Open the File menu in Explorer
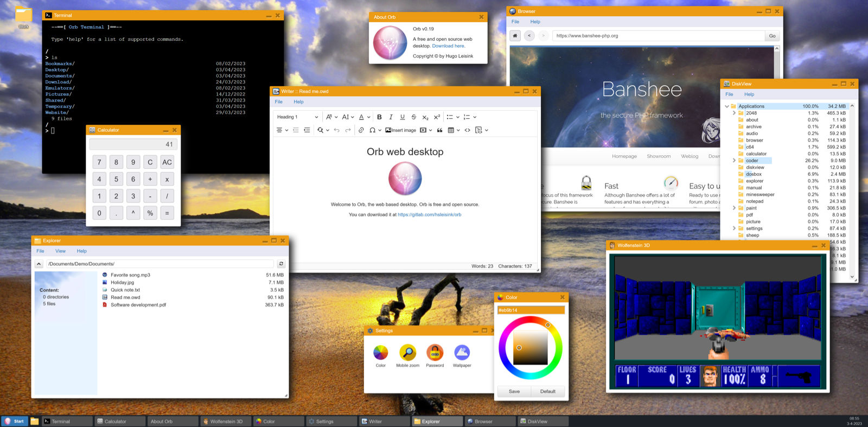Screen dimensions: 868x427 (40, 251)
